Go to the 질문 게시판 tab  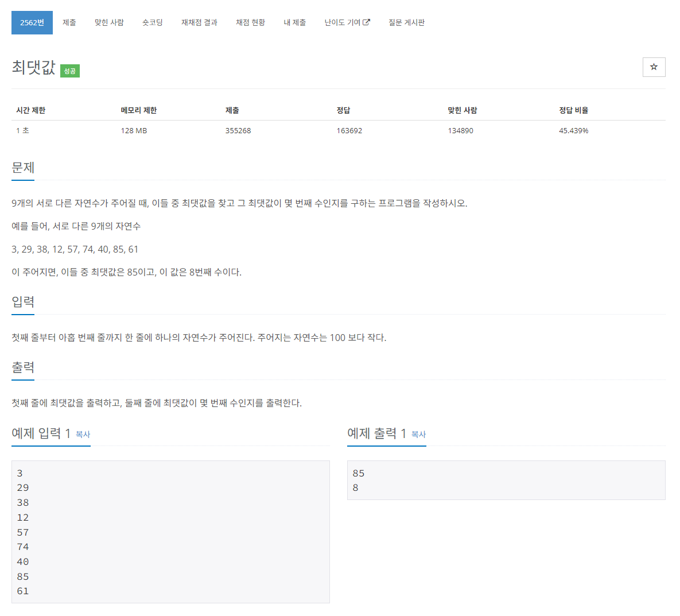coord(406,22)
